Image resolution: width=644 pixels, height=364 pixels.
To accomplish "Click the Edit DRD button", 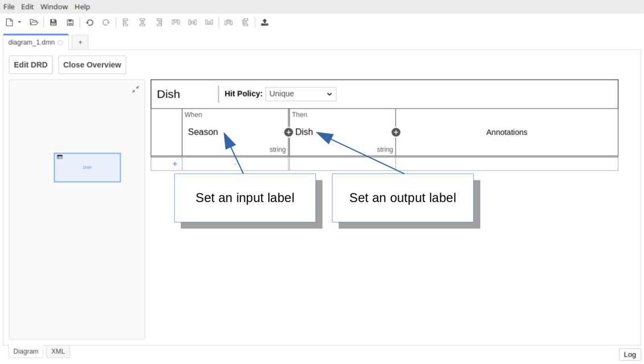I will pos(31,65).
